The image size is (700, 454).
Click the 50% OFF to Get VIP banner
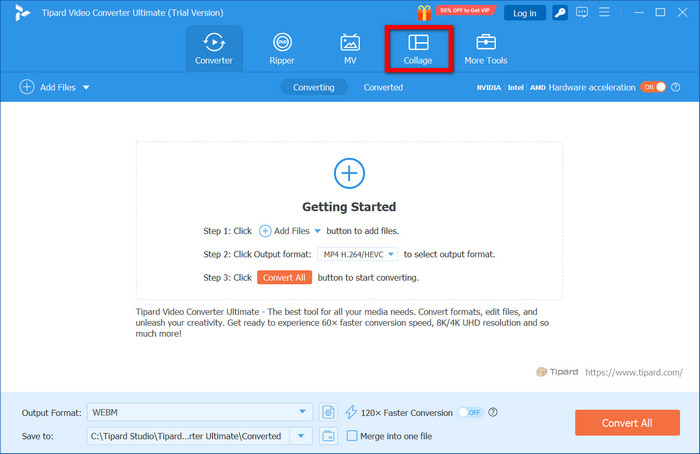pyautogui.click(x=465, y=10)
